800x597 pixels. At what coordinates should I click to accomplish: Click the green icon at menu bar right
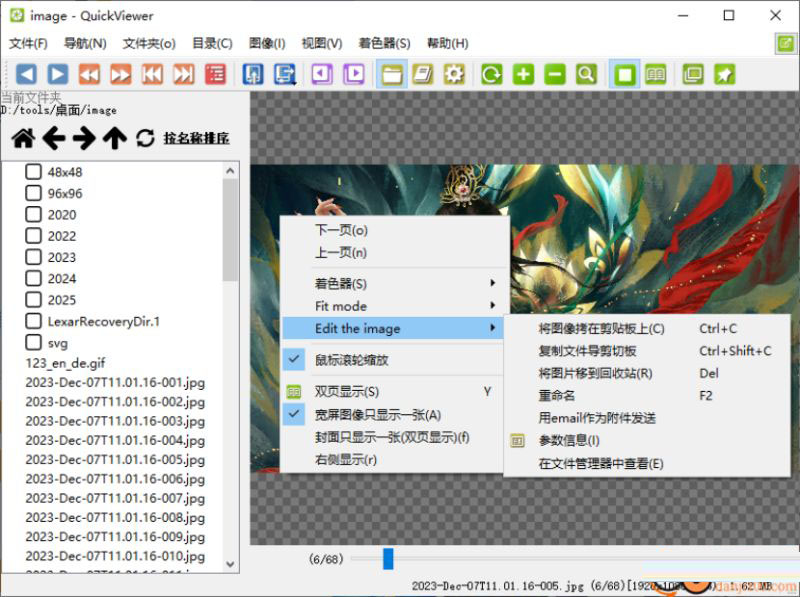point(786,43)
